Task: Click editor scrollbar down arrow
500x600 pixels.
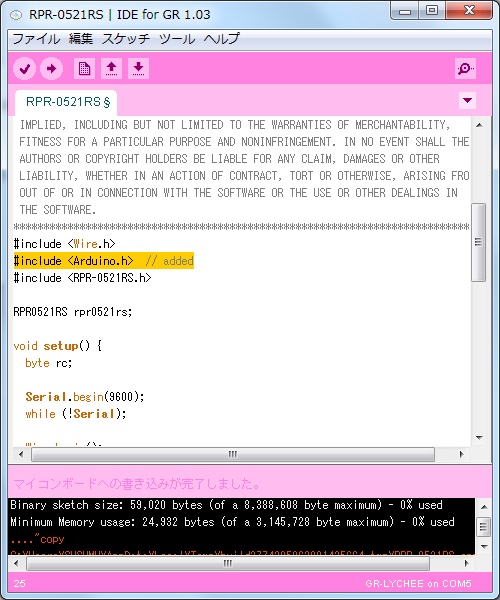Action: (479, 437)
